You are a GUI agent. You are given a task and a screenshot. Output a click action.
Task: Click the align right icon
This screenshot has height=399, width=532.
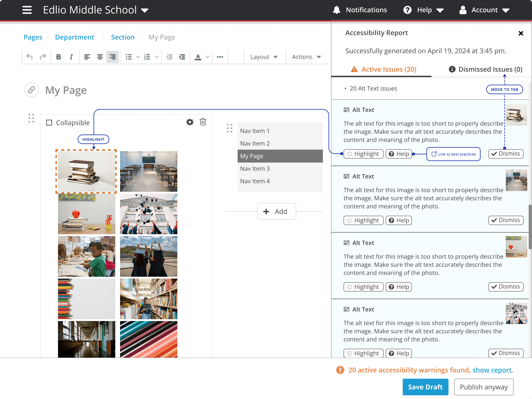[x=112, y=57]
